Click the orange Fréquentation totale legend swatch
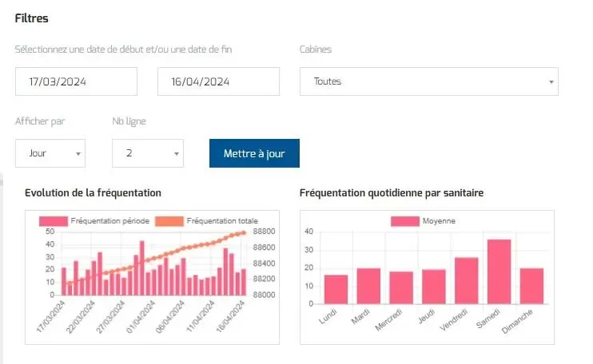Viewport: 593px width, 364px height. click(x=169, y=221)
